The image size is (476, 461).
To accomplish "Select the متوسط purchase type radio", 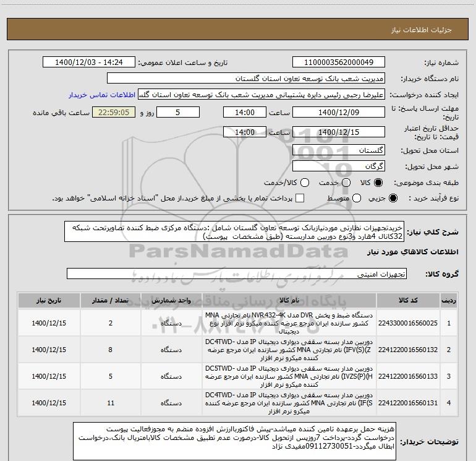I will [x=357, y=198].
